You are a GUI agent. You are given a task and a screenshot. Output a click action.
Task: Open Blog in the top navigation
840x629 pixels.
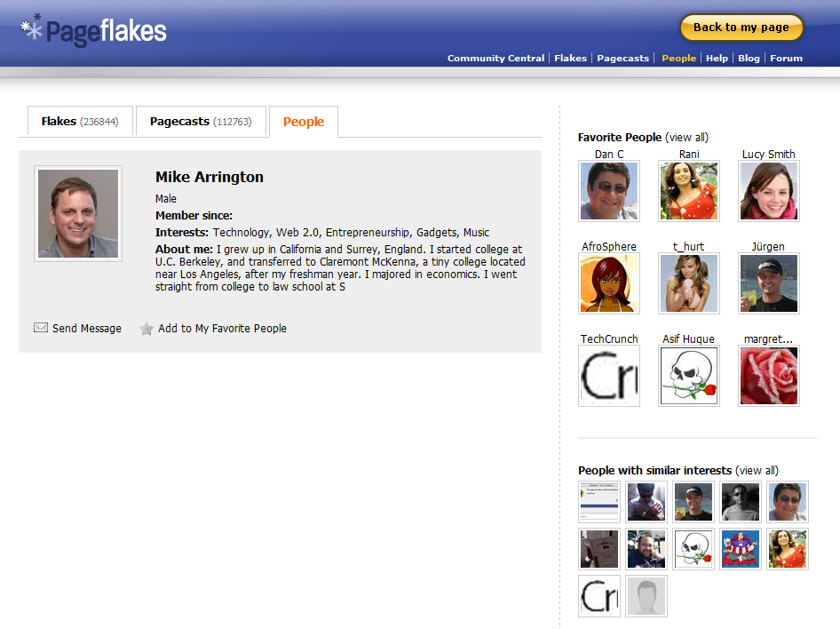[749, 58]
